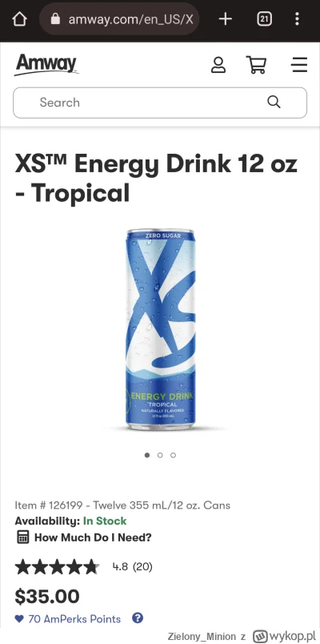320x644 pixels.
Task: Select the second carousel image dot
Action: [160, 455]
